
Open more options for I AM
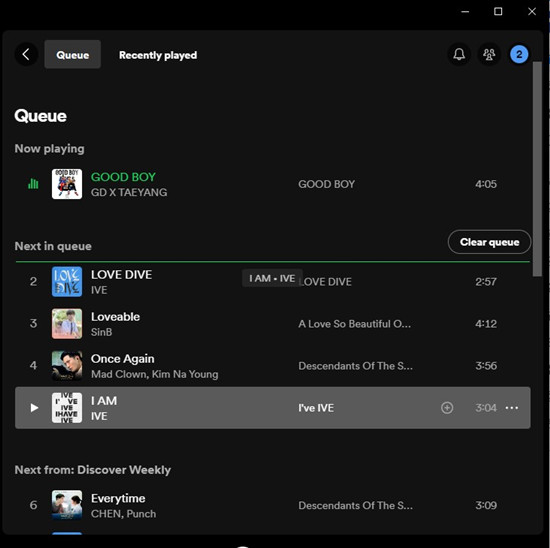coord(512,408)
